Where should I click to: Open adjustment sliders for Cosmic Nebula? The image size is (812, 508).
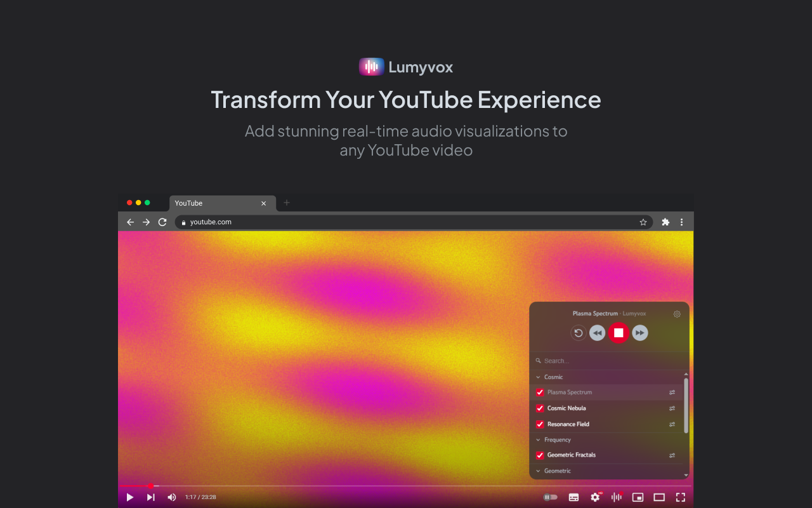click(x=672, y=408)
